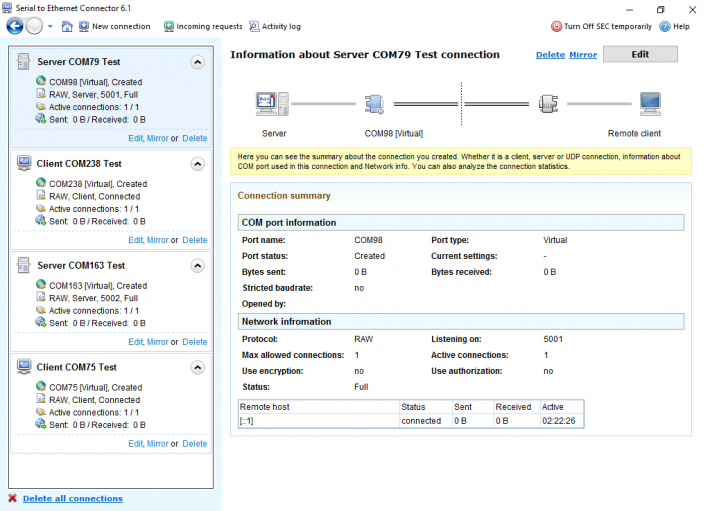The image size is (710, 511).
Task: Open Incoming requests
Action: click(x=203, y=26)
